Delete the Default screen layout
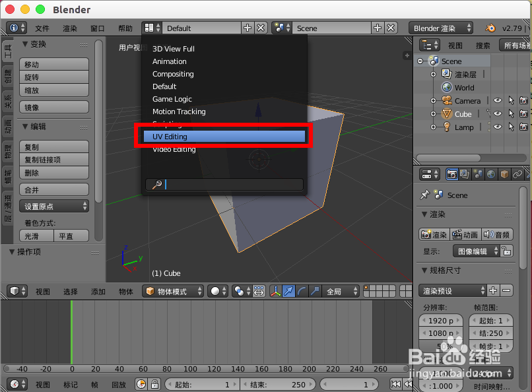The height and width of the screenshot is (392, 532). [261, 28]
